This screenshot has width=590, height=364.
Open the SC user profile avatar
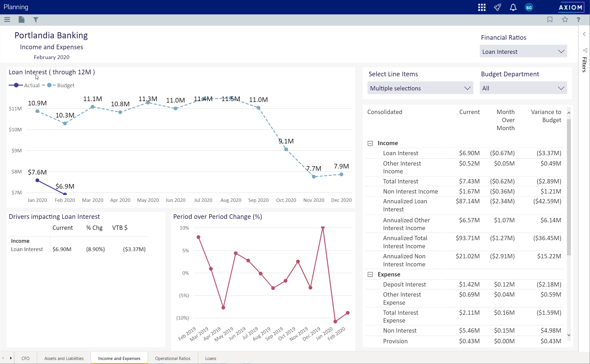click(529, 7)
